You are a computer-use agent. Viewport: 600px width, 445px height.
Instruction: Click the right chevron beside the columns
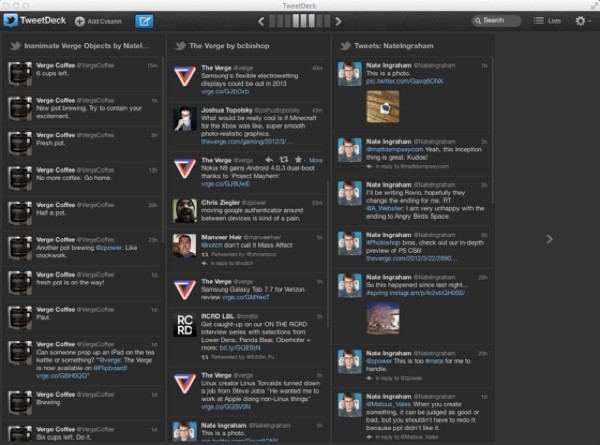549,239
